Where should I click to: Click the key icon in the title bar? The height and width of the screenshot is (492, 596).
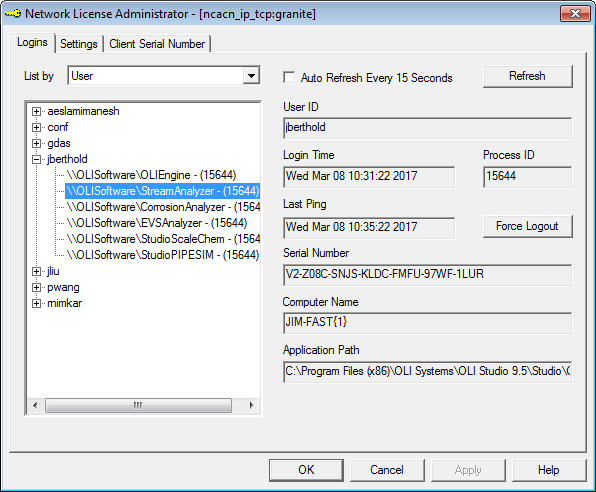(x=13, y=14)
